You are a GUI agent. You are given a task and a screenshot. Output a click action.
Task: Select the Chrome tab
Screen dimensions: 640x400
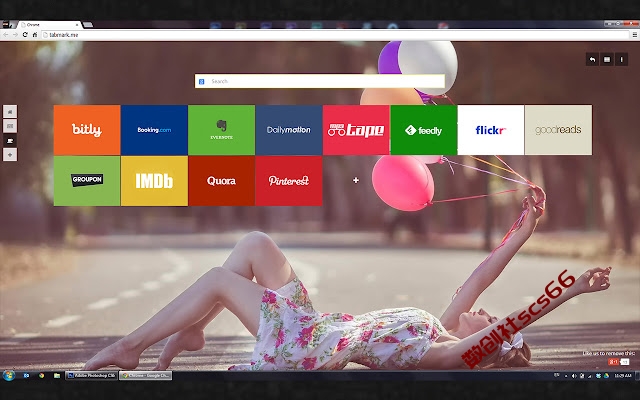pyautogui.click(x=49, y=25)
